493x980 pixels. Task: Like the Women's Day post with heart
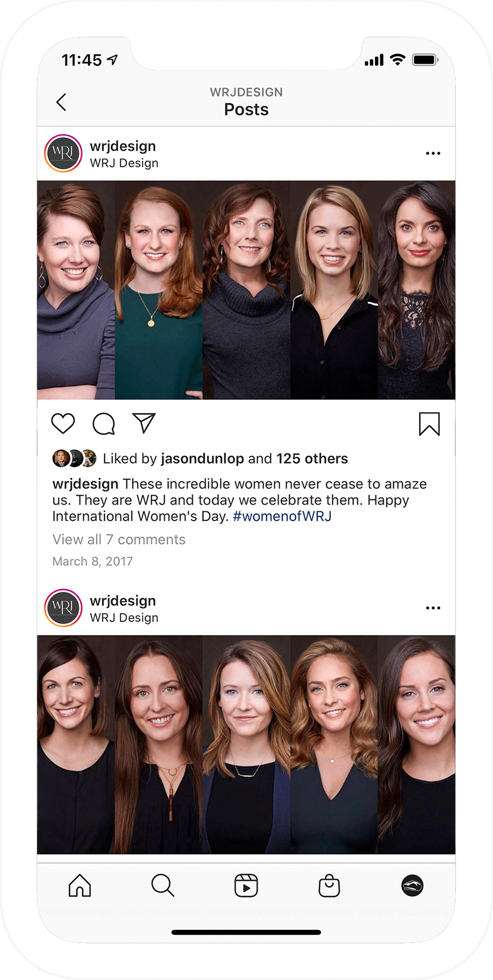[63, 424]
